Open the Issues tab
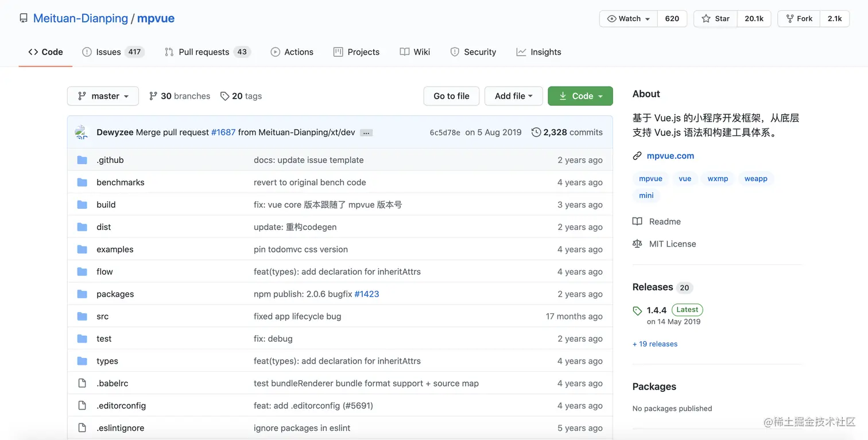This screenshot has width=868, height=440. tap(113, 52)
